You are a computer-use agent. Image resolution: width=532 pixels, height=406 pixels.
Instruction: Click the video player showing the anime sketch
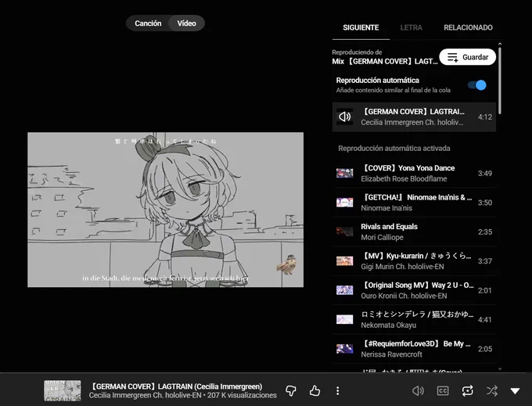coord(166,210)
